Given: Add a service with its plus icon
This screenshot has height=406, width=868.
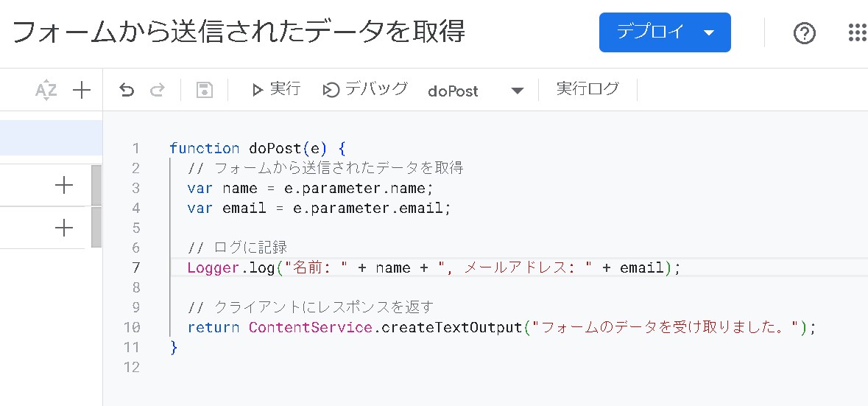Looking at the screenshot, I should pyautogui.click(x=64, y=228).
